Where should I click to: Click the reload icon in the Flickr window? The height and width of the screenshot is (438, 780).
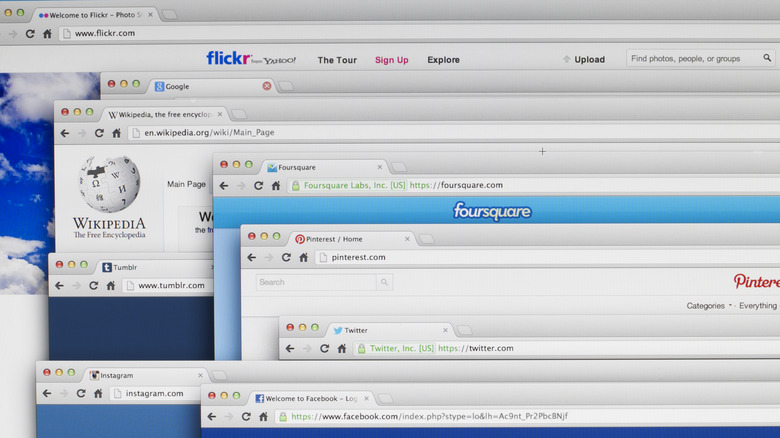coord(30,33)
